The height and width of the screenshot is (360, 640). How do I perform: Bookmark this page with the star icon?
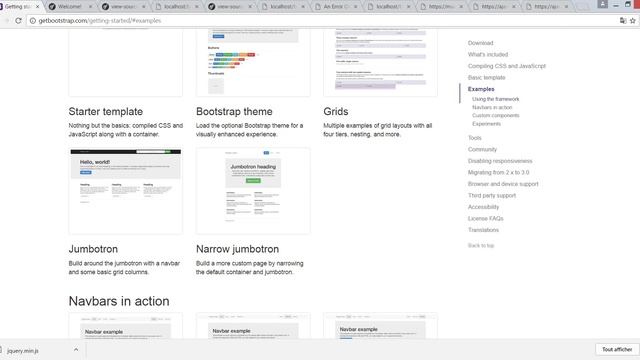coord(633,20)
